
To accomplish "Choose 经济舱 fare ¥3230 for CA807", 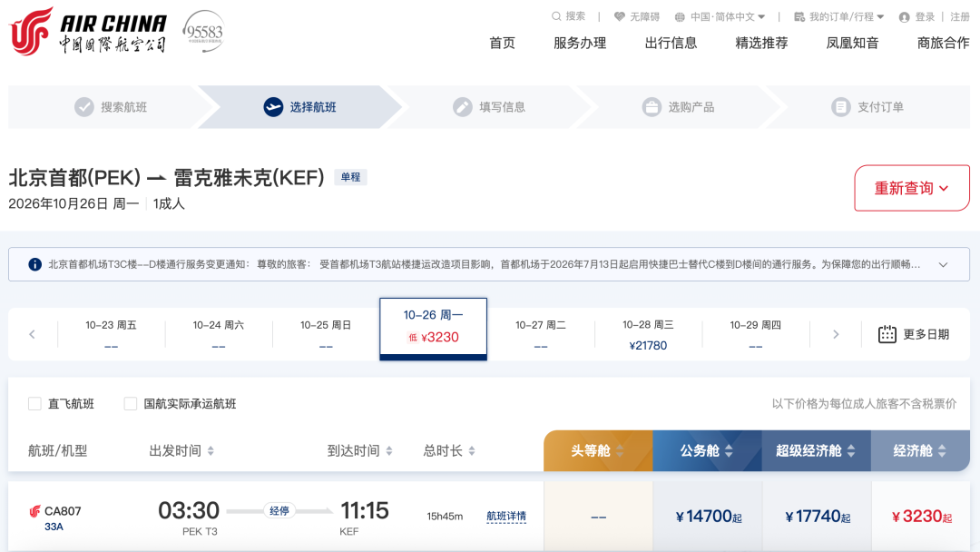I will pos(922,517).
